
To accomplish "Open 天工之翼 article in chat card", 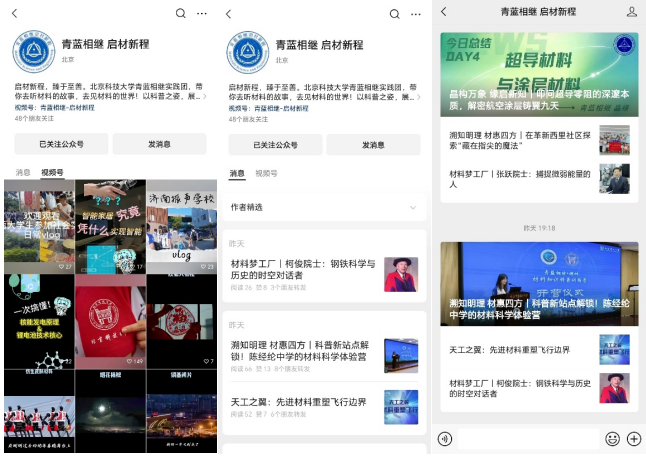I will (539, 350).
